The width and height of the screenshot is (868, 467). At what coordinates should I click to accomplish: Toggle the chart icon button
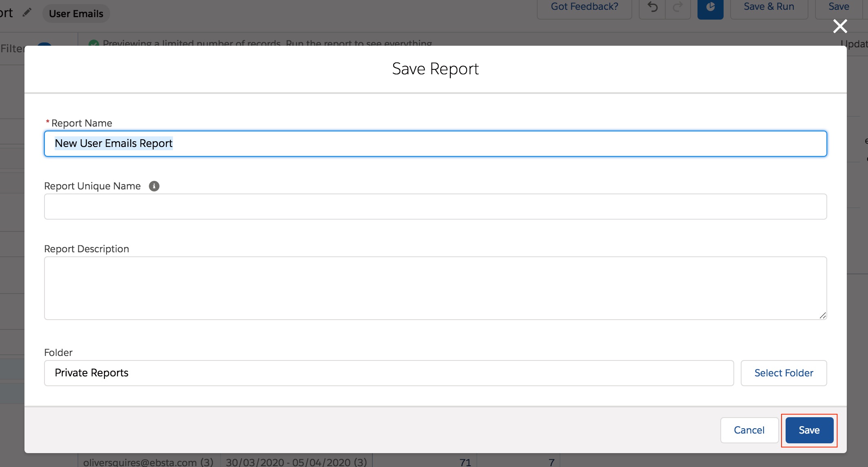[710, 7]
